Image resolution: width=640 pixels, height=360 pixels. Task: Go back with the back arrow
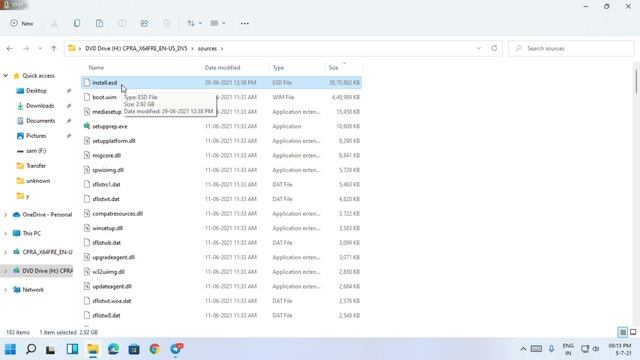pos(9,49)
